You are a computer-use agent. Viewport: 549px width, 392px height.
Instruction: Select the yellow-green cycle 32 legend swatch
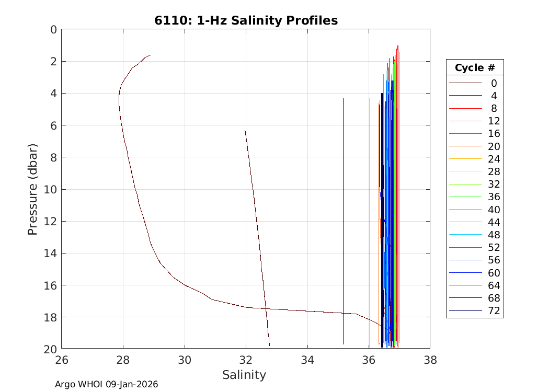[465, 185]
